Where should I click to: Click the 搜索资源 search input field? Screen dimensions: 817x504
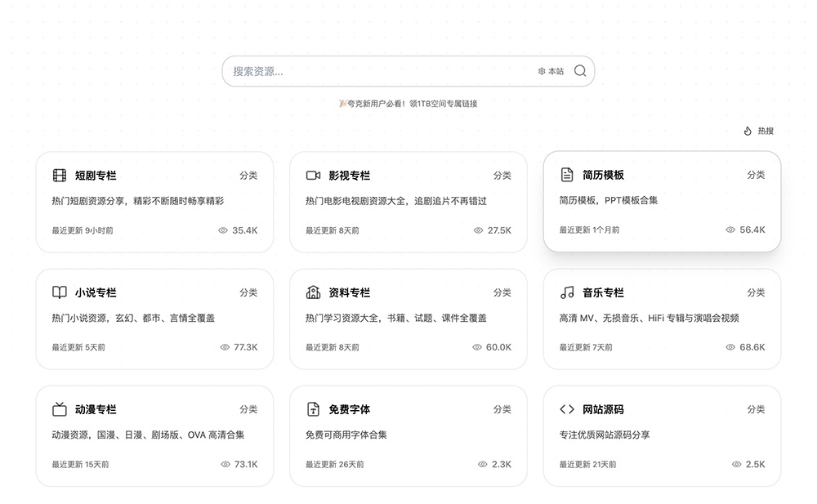click(343, 71)
